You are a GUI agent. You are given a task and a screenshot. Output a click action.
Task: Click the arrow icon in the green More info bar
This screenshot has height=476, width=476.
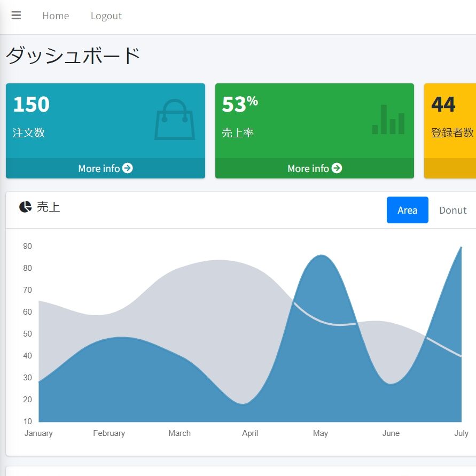click(337, 168)
